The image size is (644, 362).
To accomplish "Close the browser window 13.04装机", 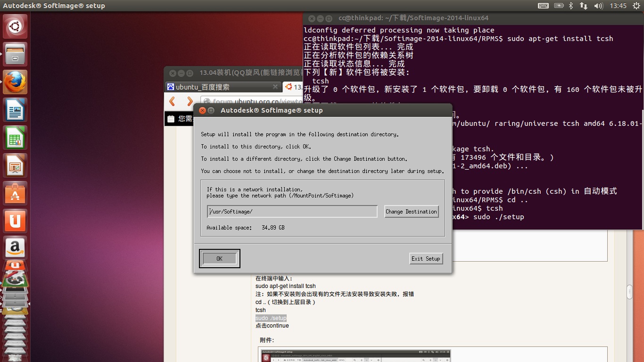I will tap(173, 73).
